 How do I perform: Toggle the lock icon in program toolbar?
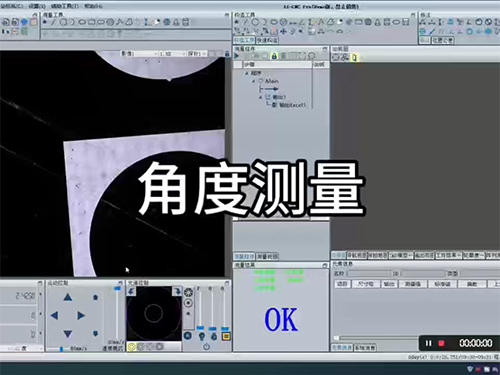click(x=274, y=56)
